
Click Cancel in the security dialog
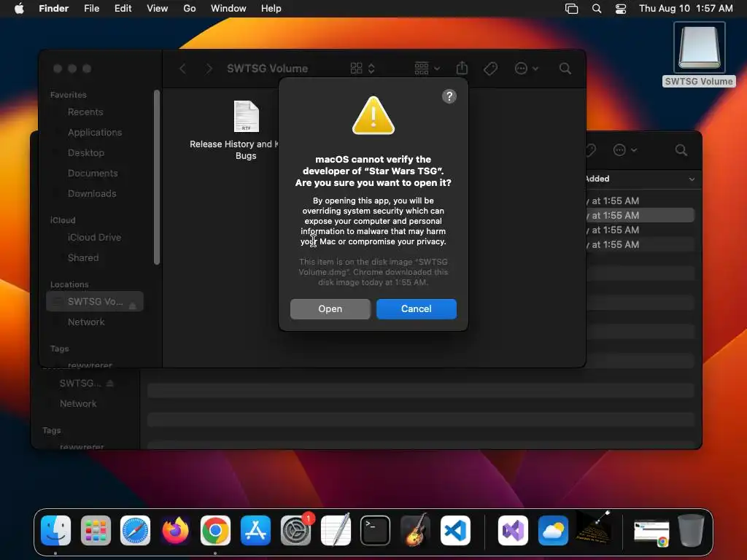pos(416,308)
